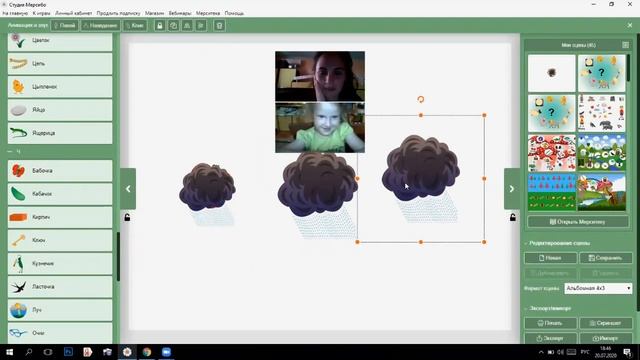
Task: Open the single cloud scene thumbnail
Action: tap(551, 73)
